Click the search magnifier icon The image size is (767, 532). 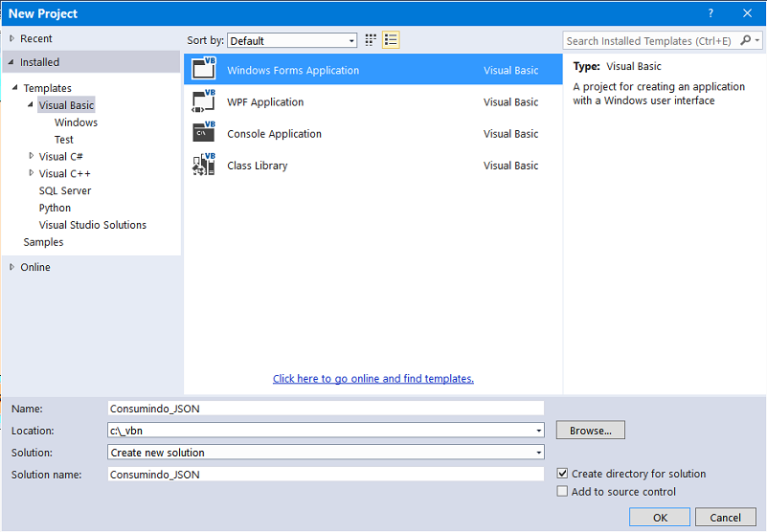tap(746, 40)
